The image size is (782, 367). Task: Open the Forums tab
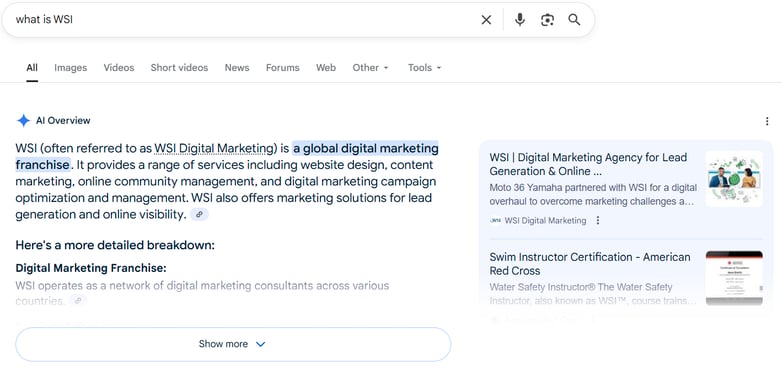click(x=282, y=67)
